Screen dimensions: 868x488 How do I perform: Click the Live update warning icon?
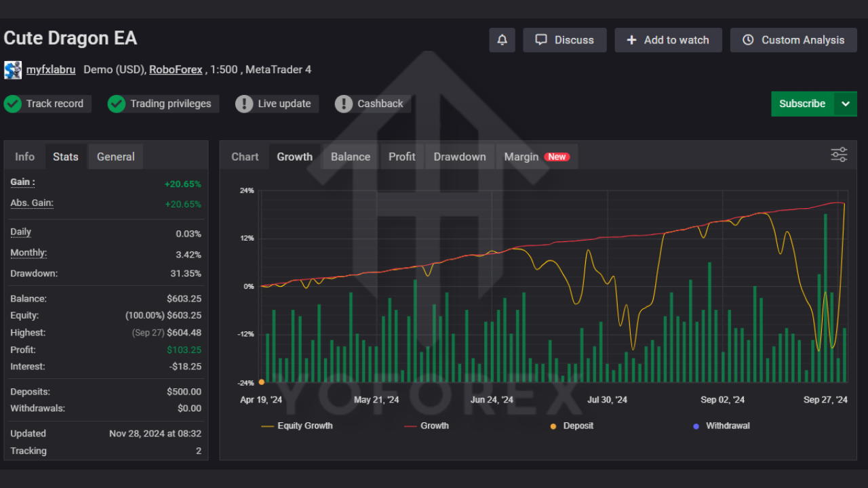click(244, 104)
